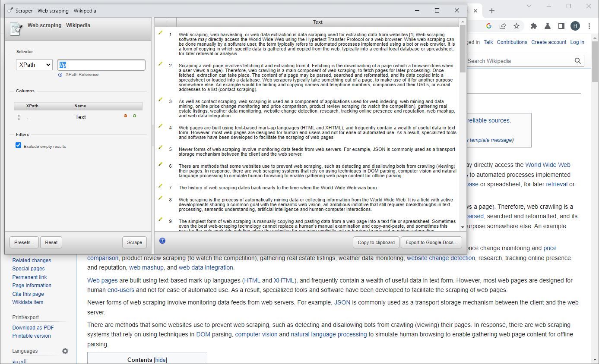Open the Log in link on Wikipedia
The image size is (599, 364).
pos(577,42)
